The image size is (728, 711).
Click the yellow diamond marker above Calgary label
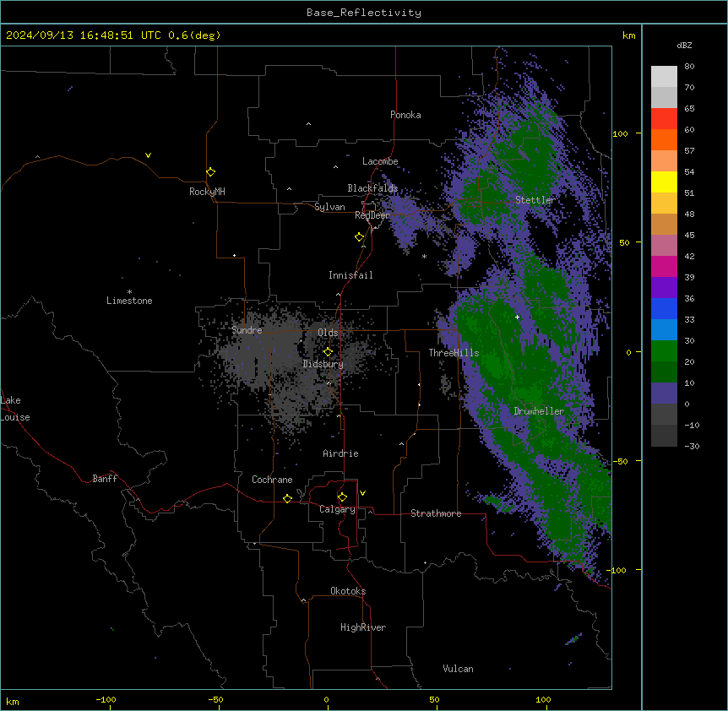[342, 497]
